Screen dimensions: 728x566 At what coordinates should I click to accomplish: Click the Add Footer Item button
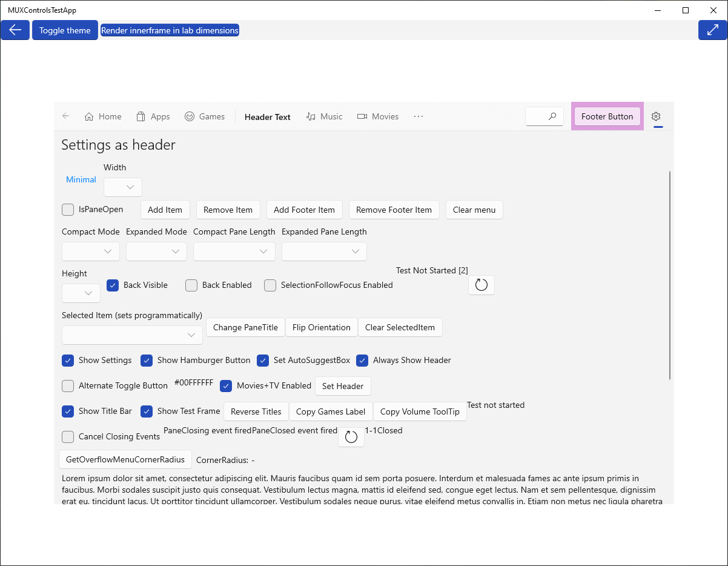pos(304,209)
